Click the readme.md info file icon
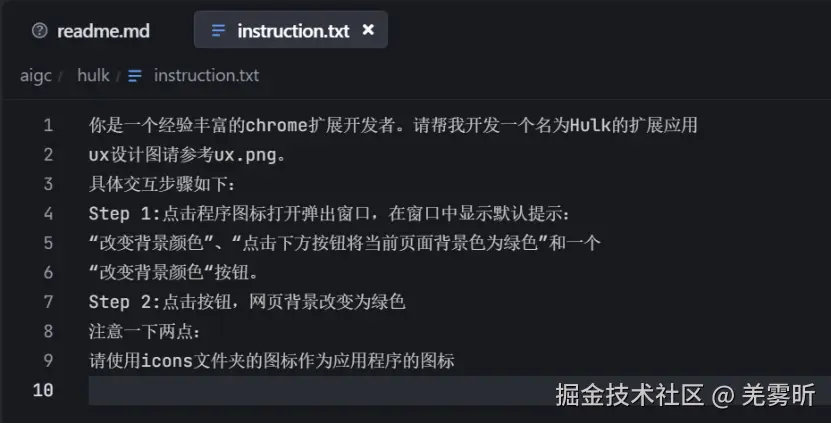This screenshot has height=424, width=831. [x=40, y=31]
